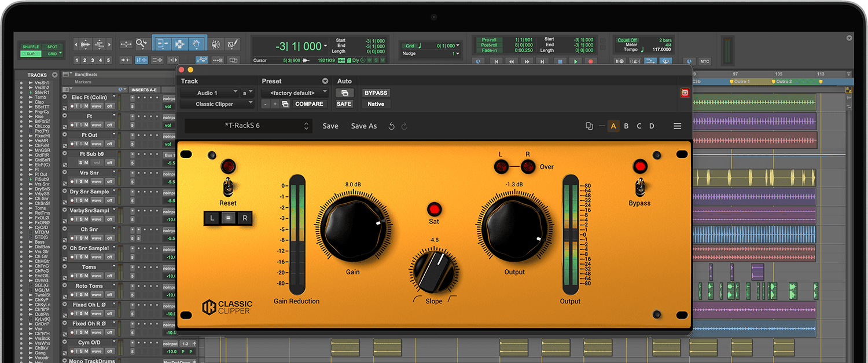Select the Scrubber speaker tool
The width and height of the screenshot is (868, 363).
coord(216,44)
